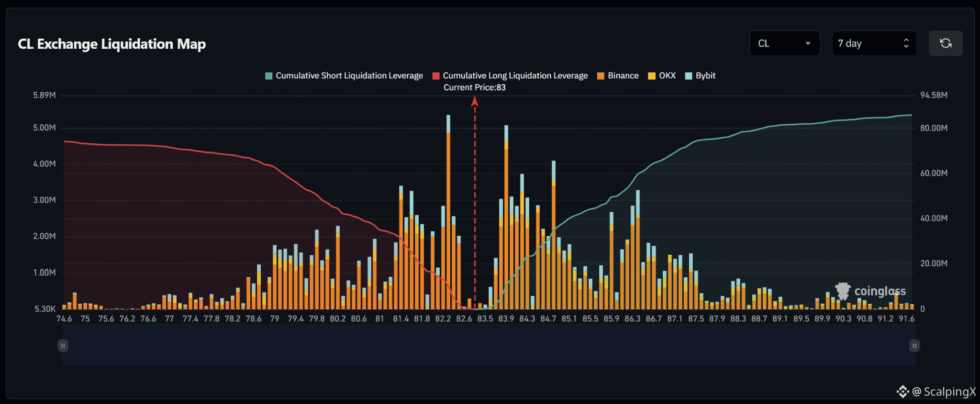Screen dimensions: 980x404
Task: Click the refresh icon button
Action: click(946, 44)
